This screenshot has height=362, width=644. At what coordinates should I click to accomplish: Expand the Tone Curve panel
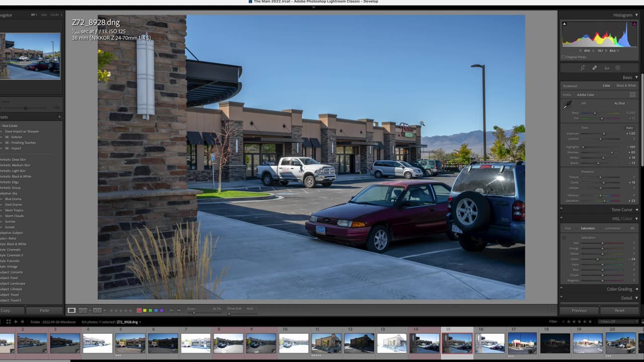[x=636, y=210]
